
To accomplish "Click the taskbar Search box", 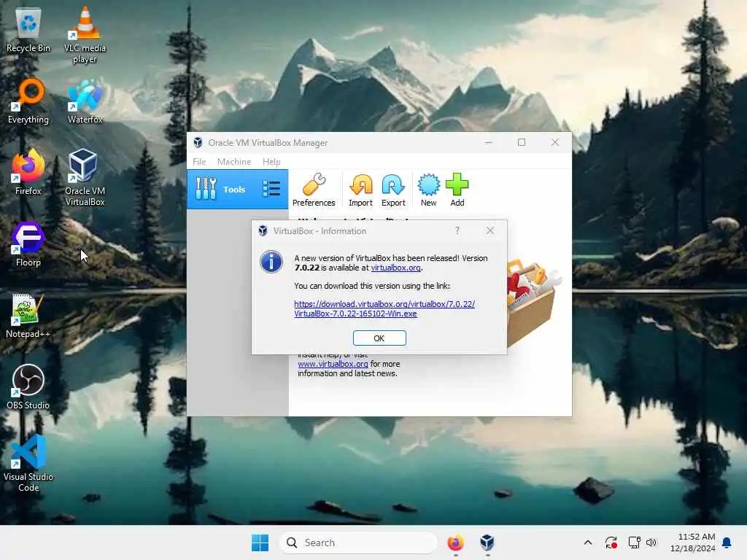I will point(357,542).
